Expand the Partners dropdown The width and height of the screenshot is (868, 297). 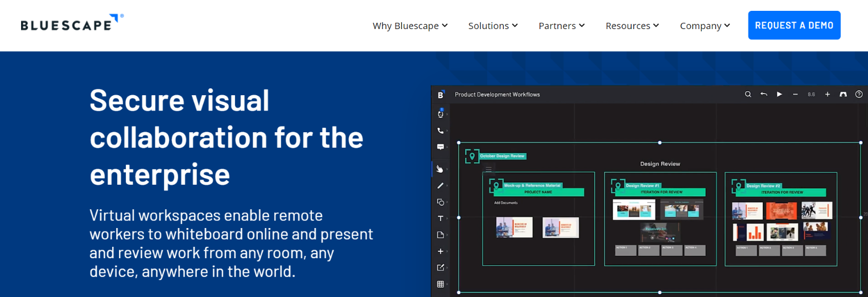pos(562,26)
